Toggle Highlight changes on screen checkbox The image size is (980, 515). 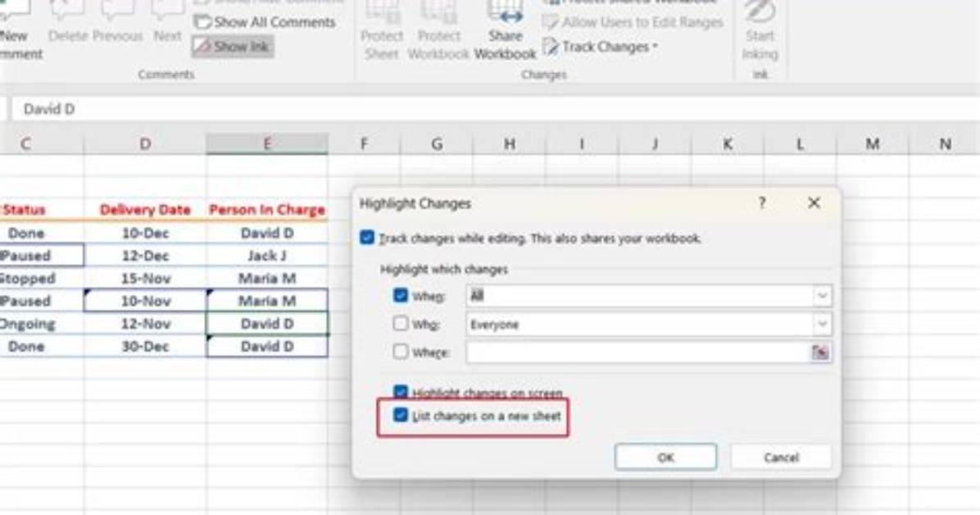point(401,392)
